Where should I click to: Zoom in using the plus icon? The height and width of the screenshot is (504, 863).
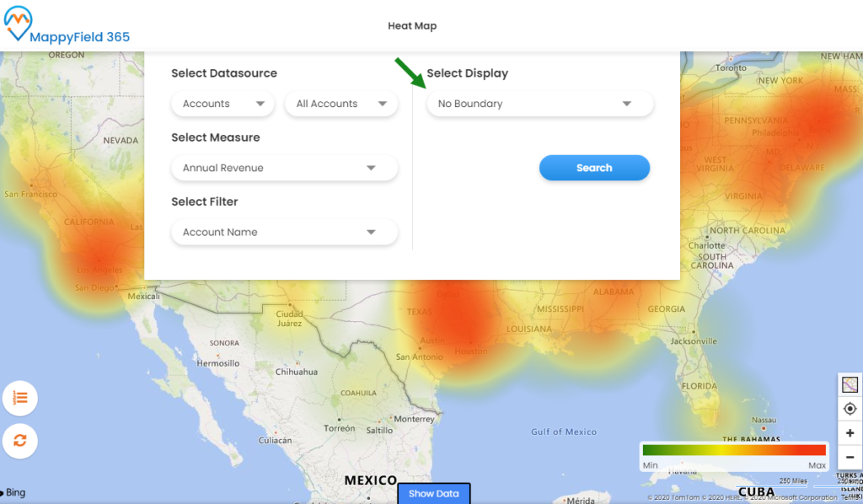pyautogui.click(x=849, y=432)
